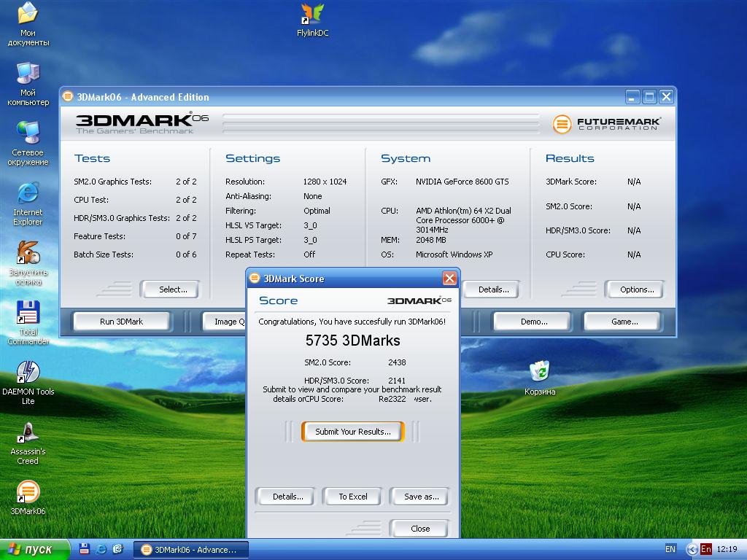Open Details in the 3DMark Score dialog
The image size is (747, 560).
click(287, 497)
